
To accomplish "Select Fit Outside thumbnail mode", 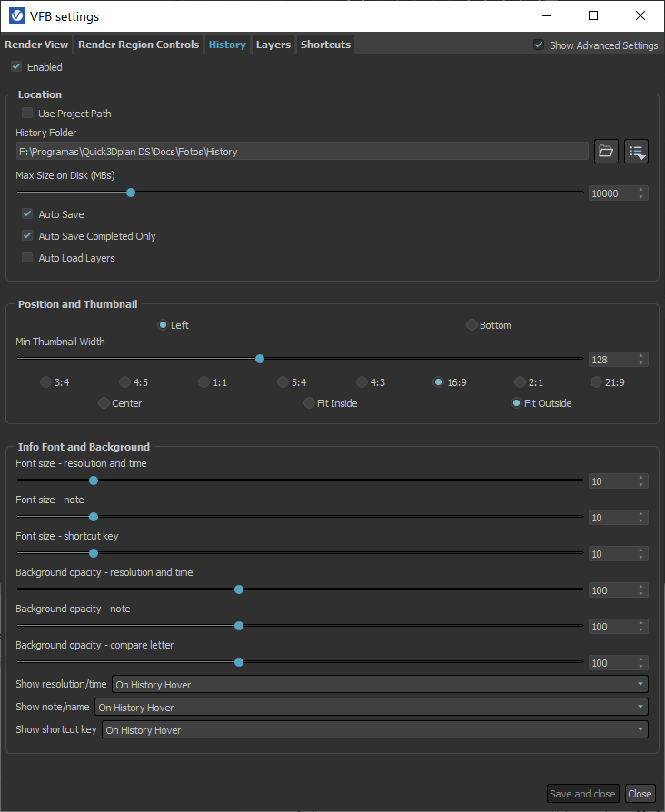I will point(516,403).
